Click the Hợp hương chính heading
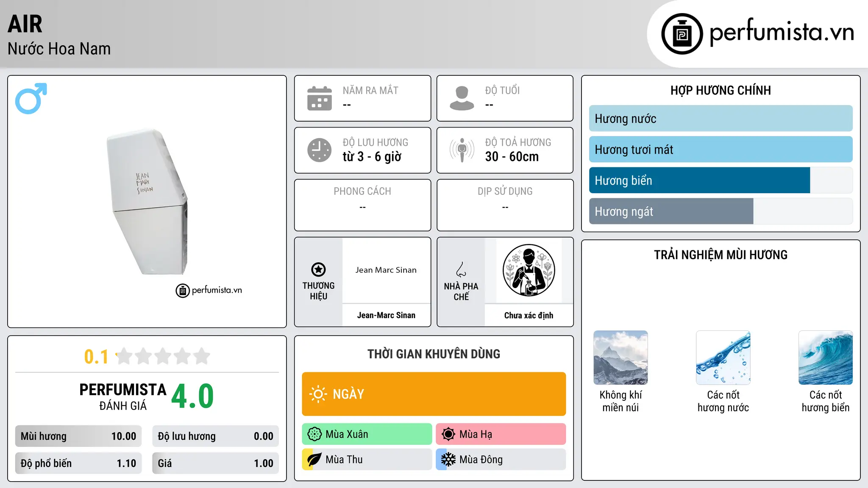868x488 pixels. [x=721, y=90]
